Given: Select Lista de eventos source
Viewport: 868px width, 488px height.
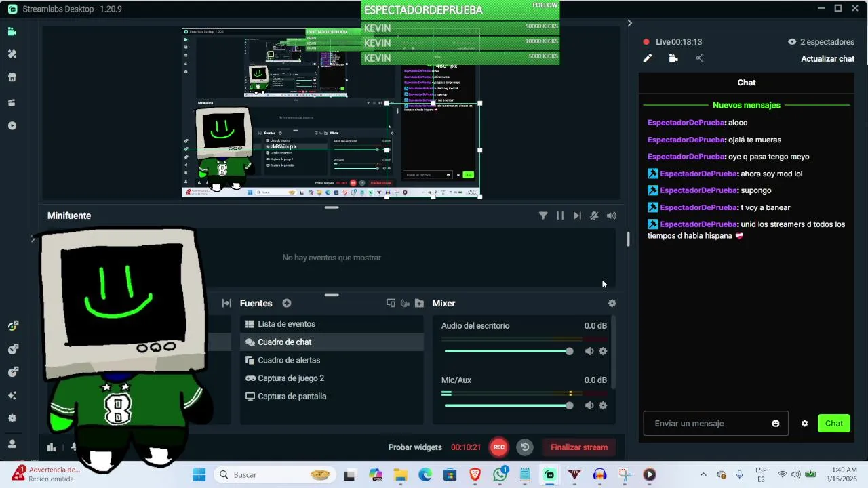Looking at the screenshot, I should [332, 324].
